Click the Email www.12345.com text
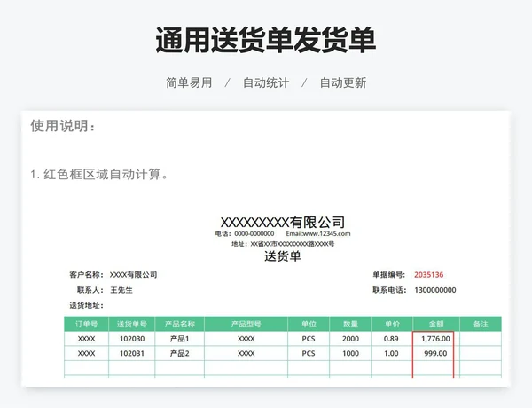The width and height of the screenshot is (532, 408). point(318,233)
